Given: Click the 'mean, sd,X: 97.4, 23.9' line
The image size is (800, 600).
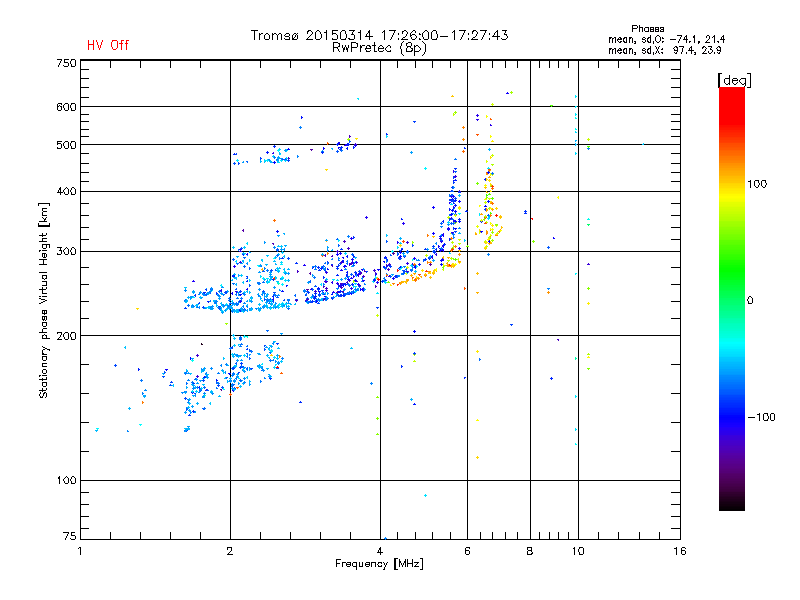Looking at the screenshot, I should [664, 51].
